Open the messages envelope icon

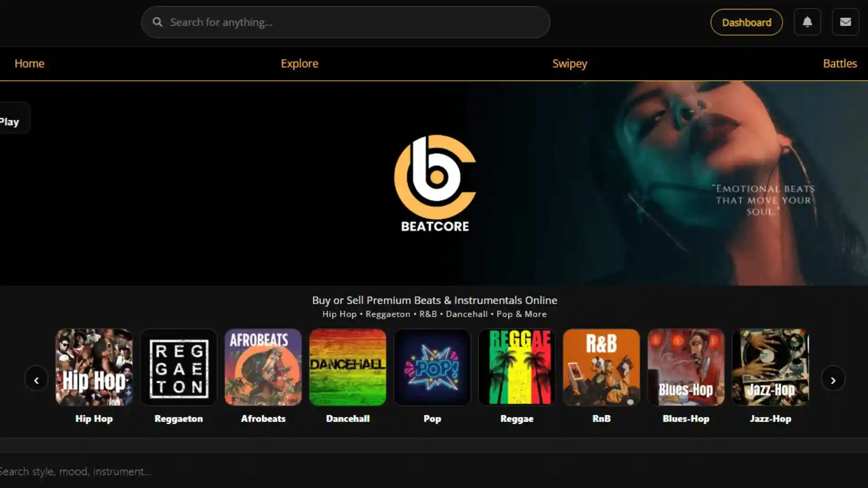pos(845,22)
